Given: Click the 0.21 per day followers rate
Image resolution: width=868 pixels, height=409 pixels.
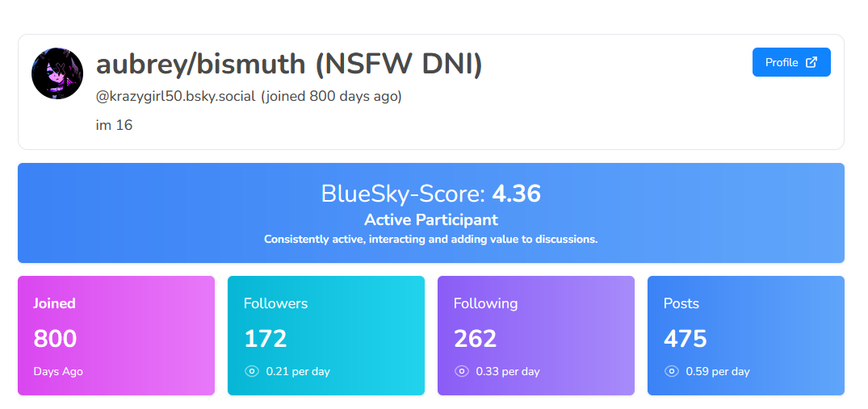Looking at the screenshot, I should (x=298, y=372).
